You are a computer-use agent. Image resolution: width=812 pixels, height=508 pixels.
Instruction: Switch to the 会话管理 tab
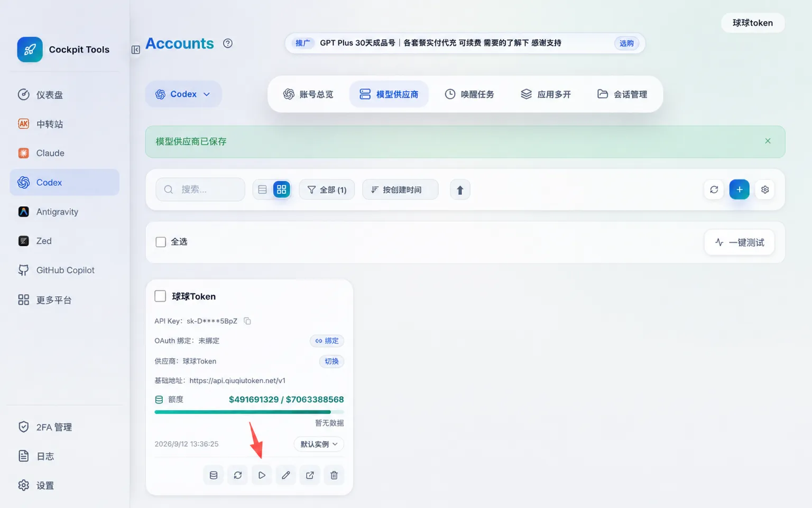[622, 94]
